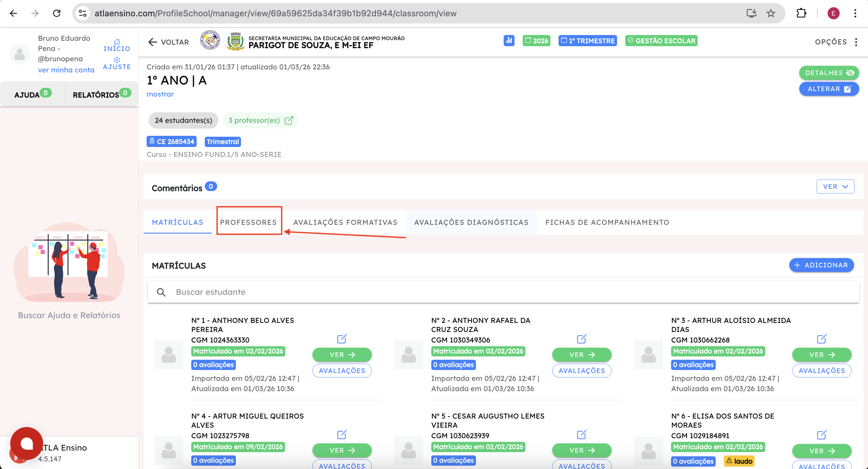Screen dimensions: 868x469
Task: Open the AVALIAÇÕES DIAGNÓSTICAS tab
Action: 471,222
